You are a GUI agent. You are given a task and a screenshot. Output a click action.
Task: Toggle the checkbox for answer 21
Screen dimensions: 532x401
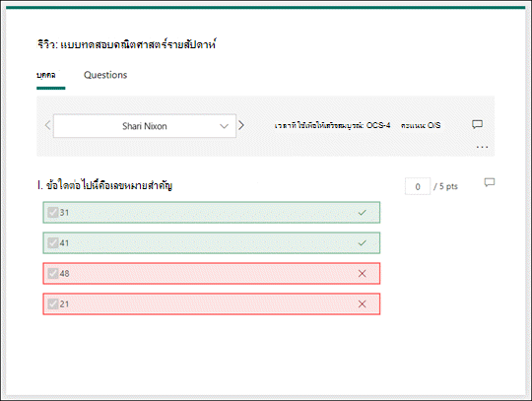(x=53, y=304)
